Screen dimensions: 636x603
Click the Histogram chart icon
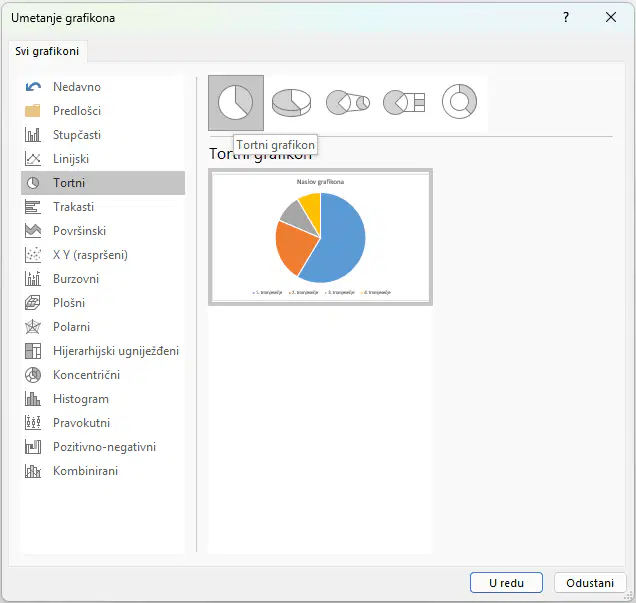click(32, 399)
